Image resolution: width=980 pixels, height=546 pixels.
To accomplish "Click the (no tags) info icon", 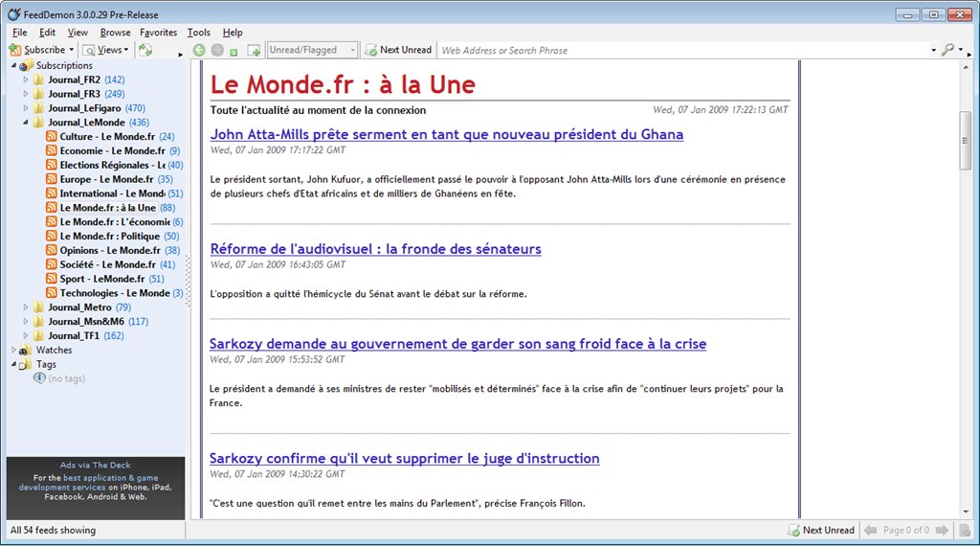I will tap(38, 378).
